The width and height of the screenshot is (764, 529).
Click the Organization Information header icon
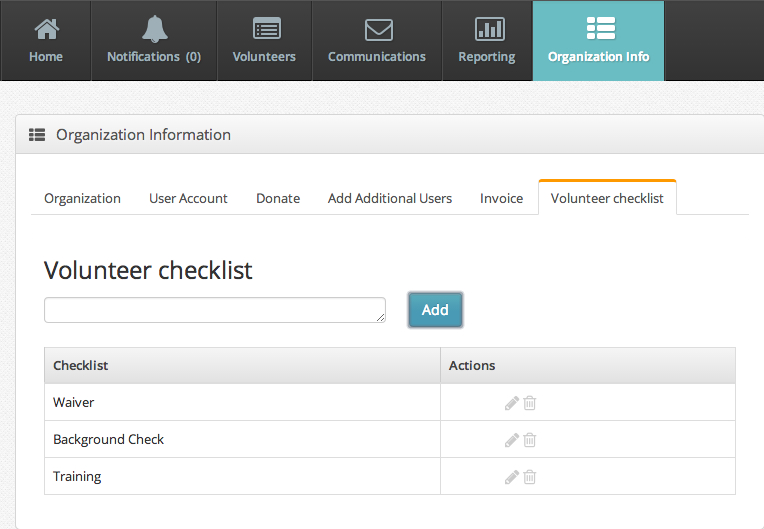(x=37, y=134)
